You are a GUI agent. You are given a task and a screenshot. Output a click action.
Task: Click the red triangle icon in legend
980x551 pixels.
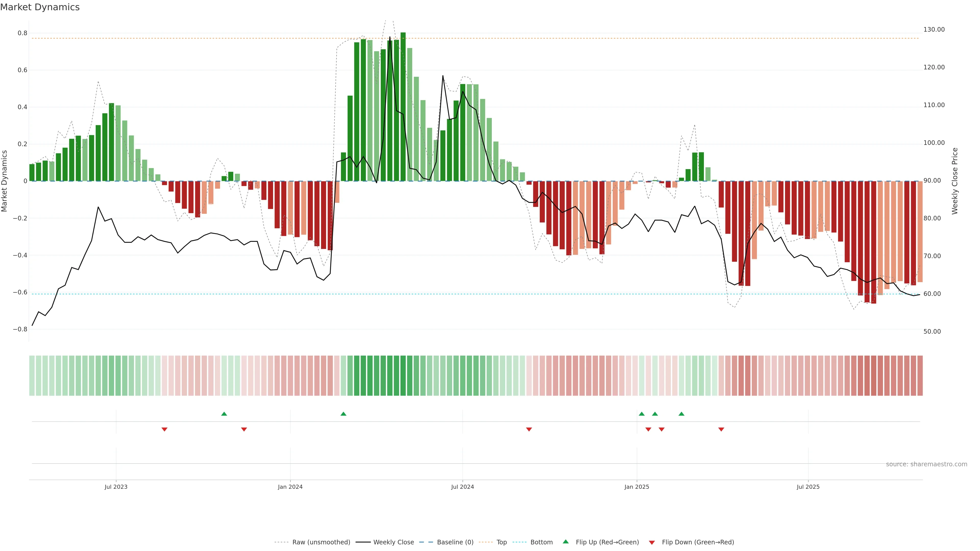(x=652, y=542)
